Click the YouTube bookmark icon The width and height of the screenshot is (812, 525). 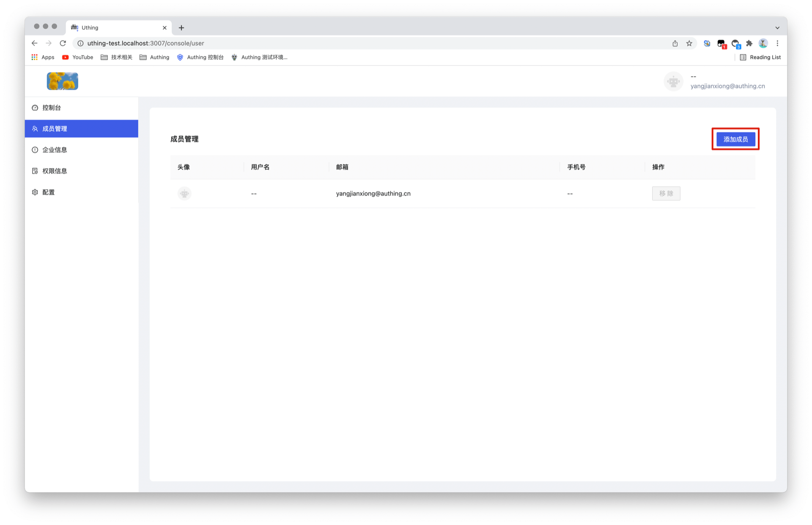coord(65,57)
